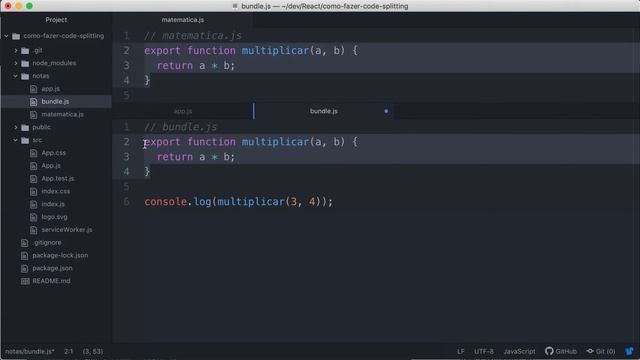The width and height of the screenshot is (640, 360).
Task: Expand the node_modules folder chevron
Action: coord(16,63)
